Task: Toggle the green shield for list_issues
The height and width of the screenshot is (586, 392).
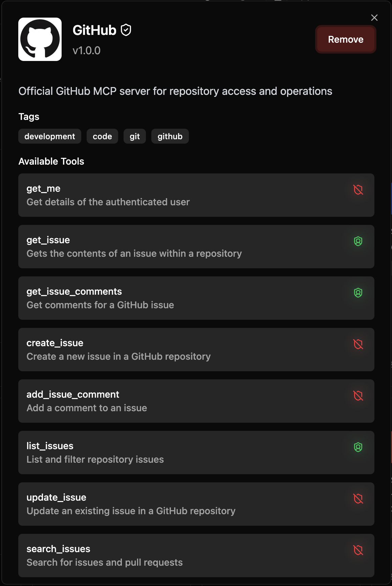Action: point(358,447)
